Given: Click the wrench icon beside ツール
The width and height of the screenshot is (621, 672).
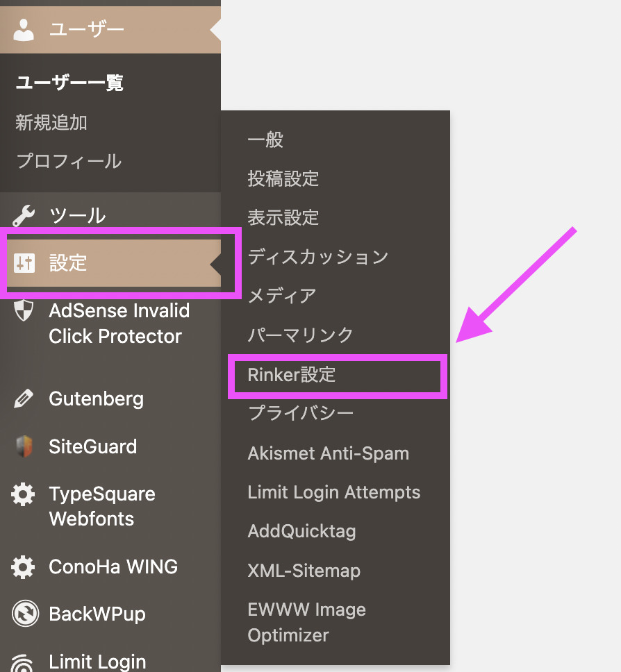Looking at the screenshot, I should point(24,216).
